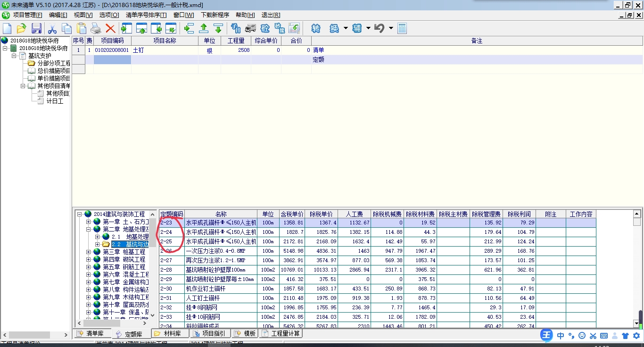Click quota code cell 2-27
This screenshot has width=644, height=347.
click(172, 260)
